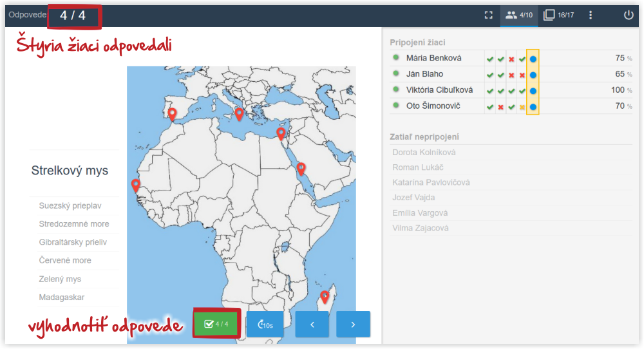644x349 pixels.
Task: Click the map pin at Gibraltar strait
Action: (x=172, y=114)
